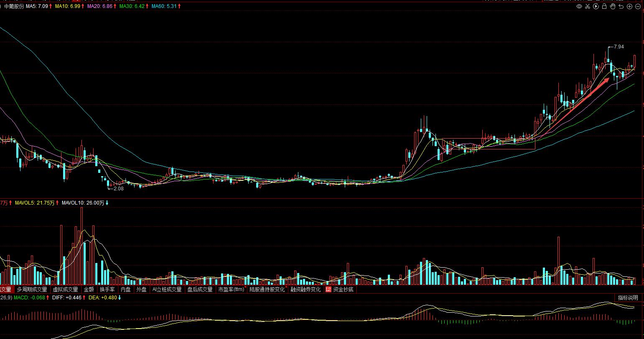Open the 换手率 indicator tab

[x=107, y=289]
